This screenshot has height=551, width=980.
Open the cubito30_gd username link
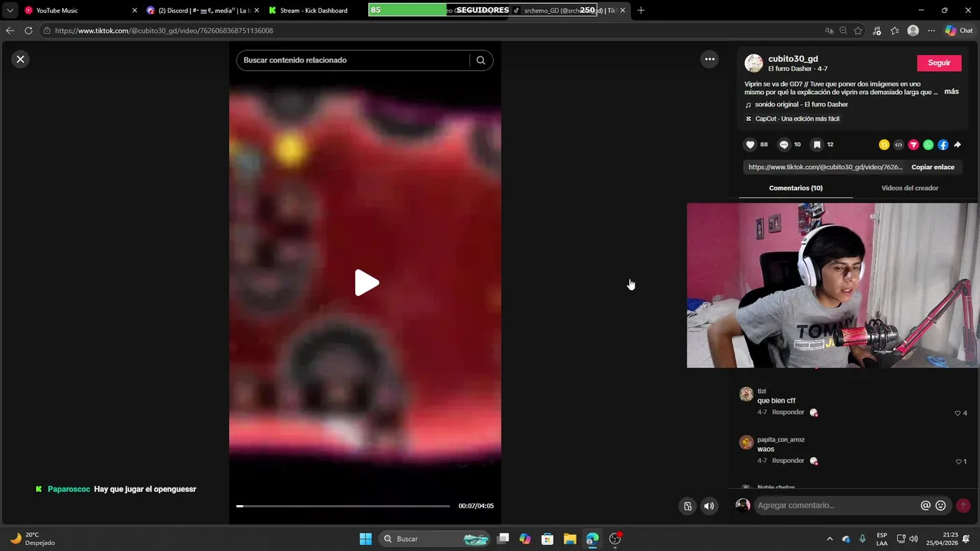pos(793,59)
